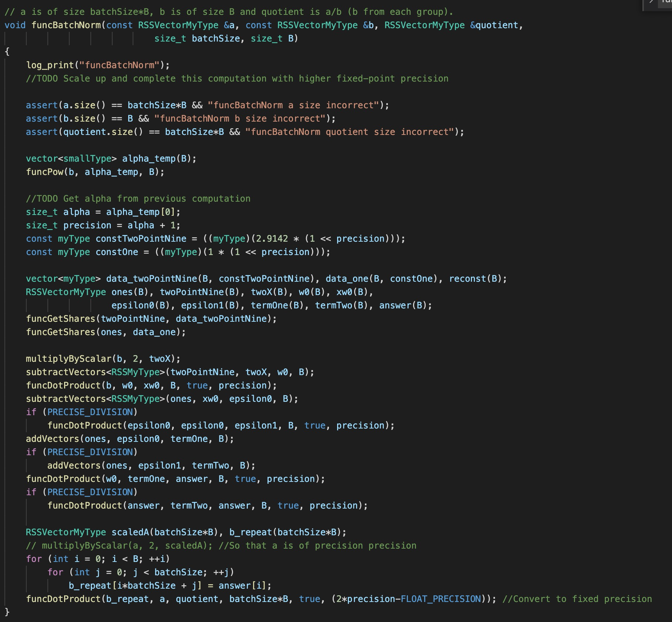Click funcGetShares call with data_one
The height and width of the screenshot is (622, 672).
tap(106, 332)
